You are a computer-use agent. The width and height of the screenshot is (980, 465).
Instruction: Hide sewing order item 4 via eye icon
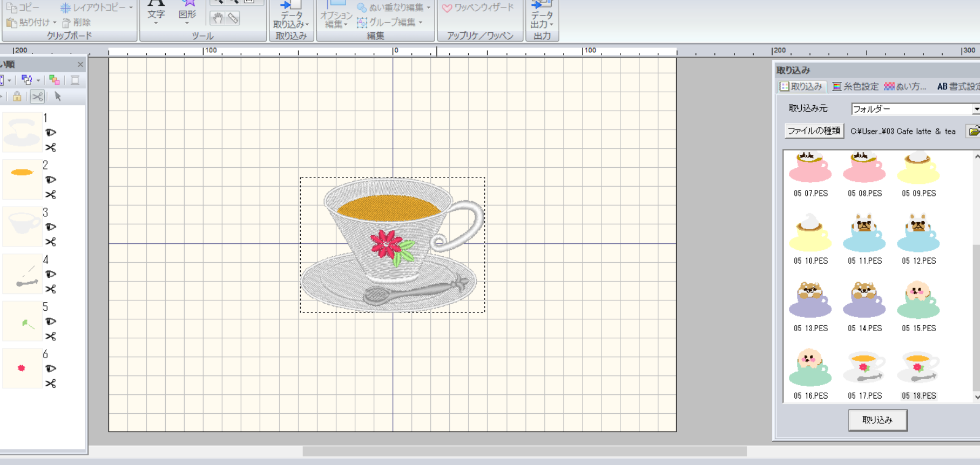click(x=51, y=274)
